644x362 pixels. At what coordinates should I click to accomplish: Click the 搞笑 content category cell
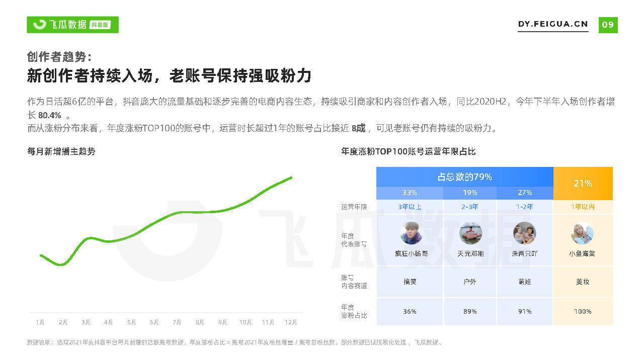click(410, 282)
